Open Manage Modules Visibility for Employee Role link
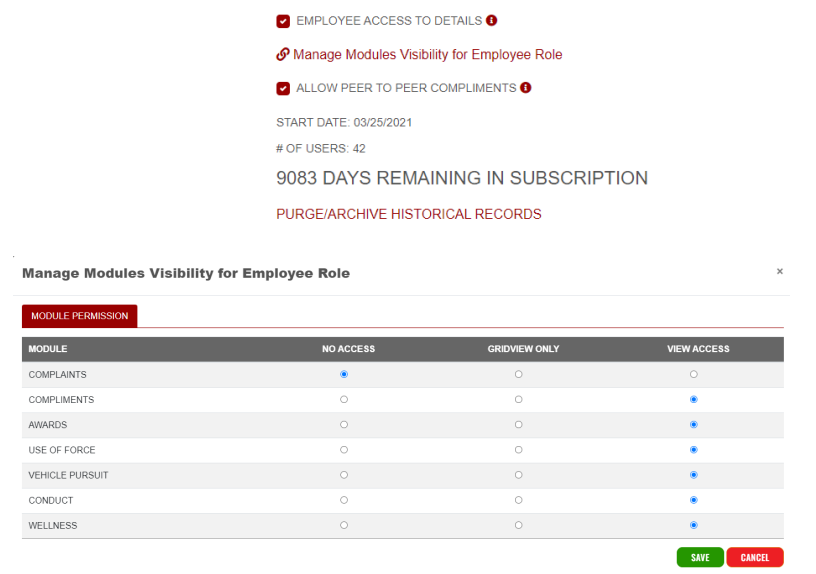816x574 pixels. pyautogui.click(x=427, y=55)
